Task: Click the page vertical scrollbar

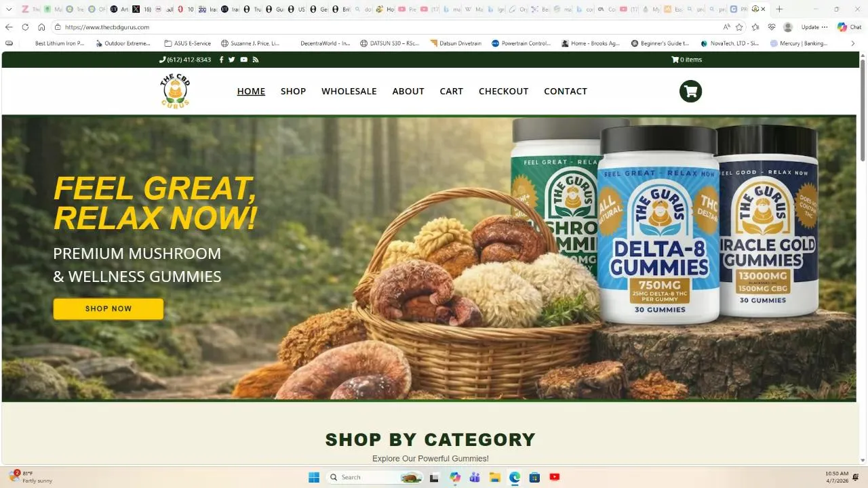Action: click(x=863, y=258)
